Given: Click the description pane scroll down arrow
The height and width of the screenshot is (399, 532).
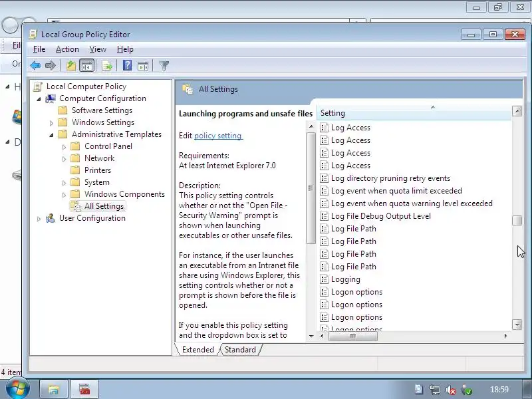Looking at the screenshot, I should pyautogui.click(x=311, y=336).
